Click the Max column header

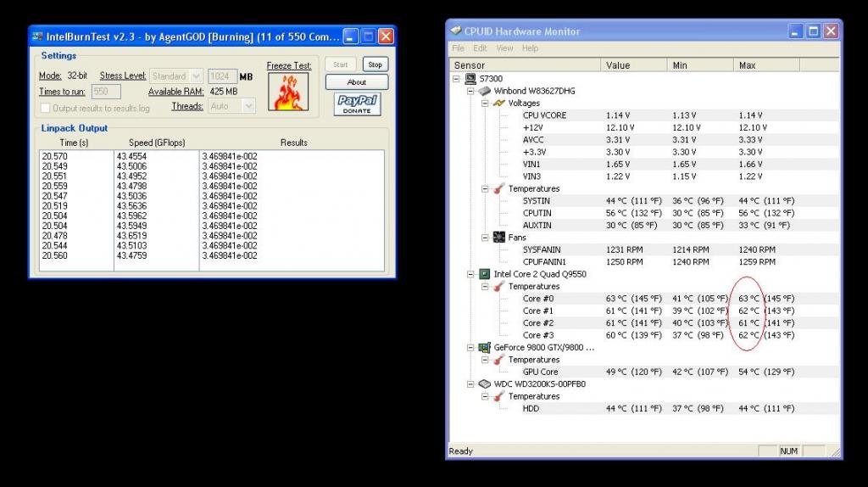click(x=766, y=65)
